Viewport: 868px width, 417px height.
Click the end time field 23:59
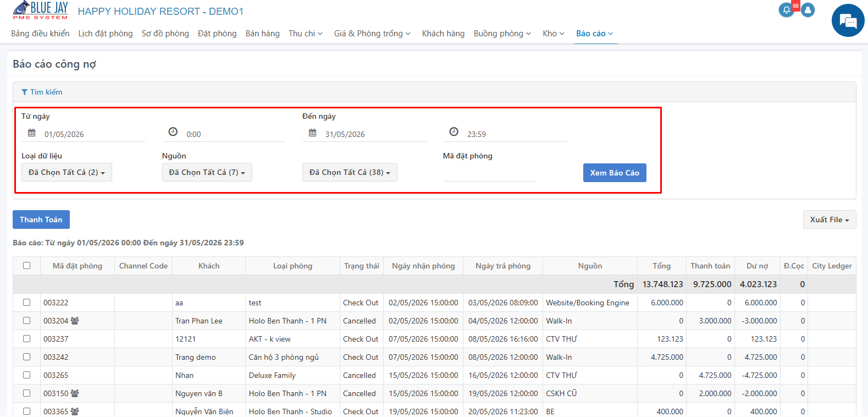516,134
